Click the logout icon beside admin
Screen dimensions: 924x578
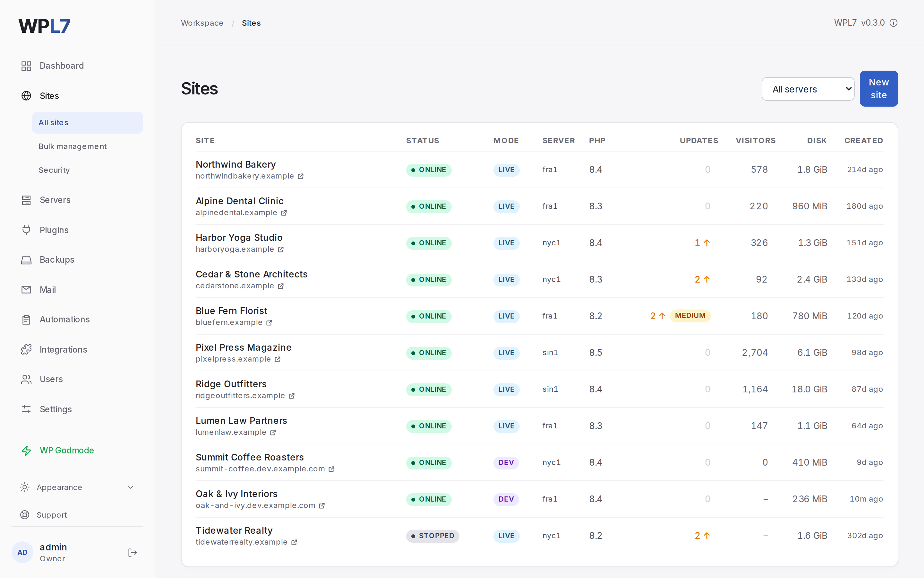point(133,552)
